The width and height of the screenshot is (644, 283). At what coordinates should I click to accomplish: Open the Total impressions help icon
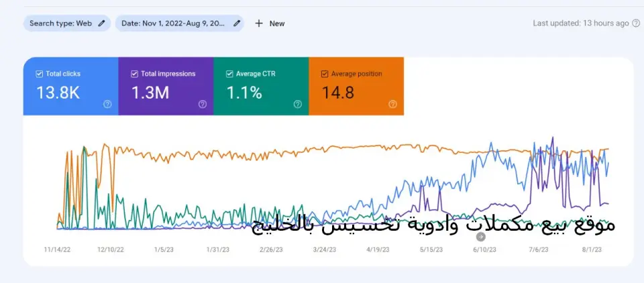click(x=203, y=105)
